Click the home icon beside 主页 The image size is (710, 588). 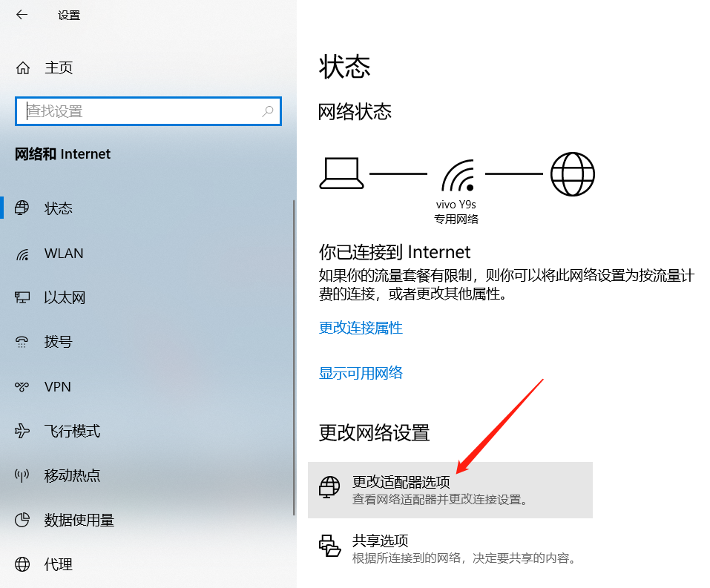tap(23, 68)
